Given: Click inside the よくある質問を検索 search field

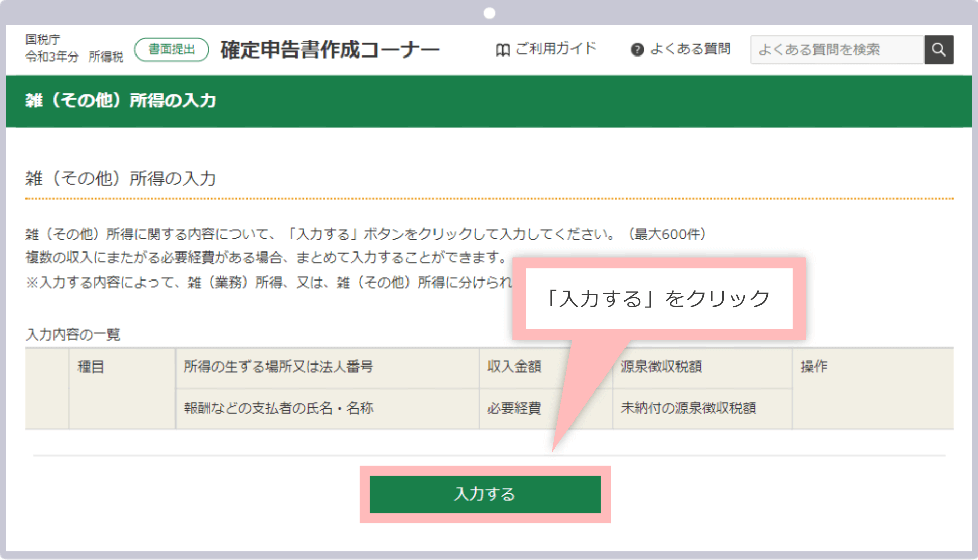Looking at the screenshot, I should tap(835, 49).
